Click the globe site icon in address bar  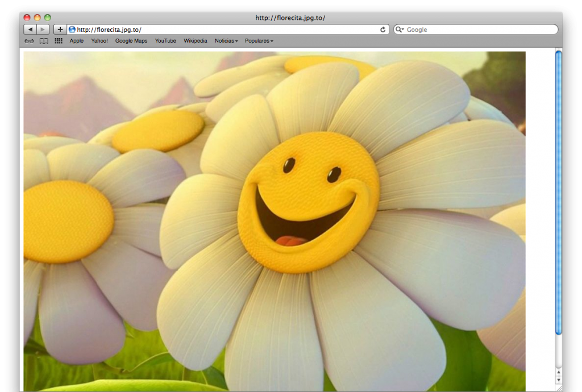coord(72,30)
